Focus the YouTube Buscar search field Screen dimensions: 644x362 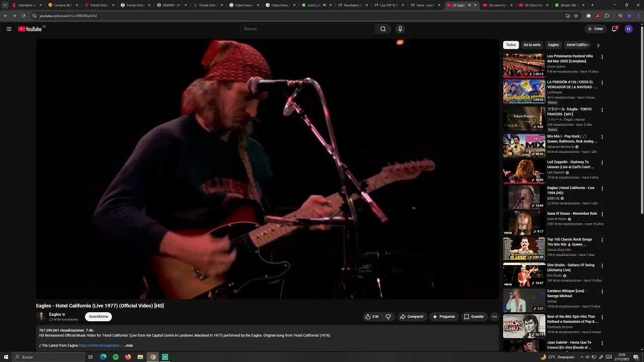(307, 29)
